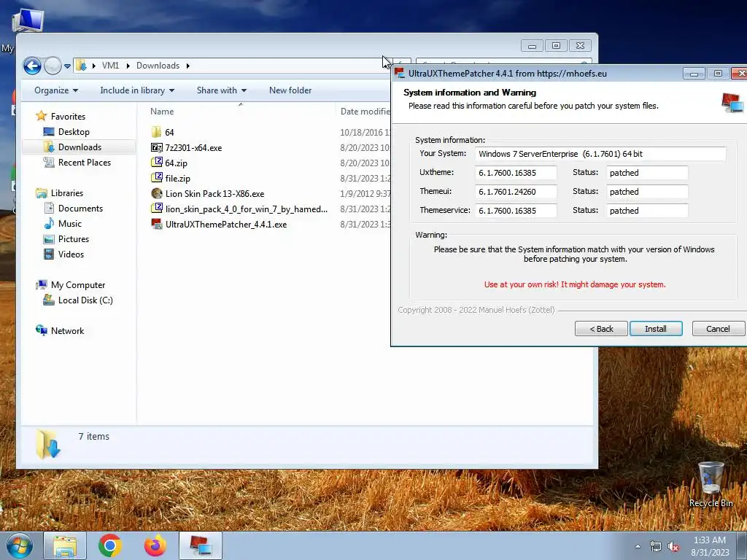The width and height of the screenshot is (747, 560).
Task: Click the muted volume tray icon
Action: pos(673,547)
